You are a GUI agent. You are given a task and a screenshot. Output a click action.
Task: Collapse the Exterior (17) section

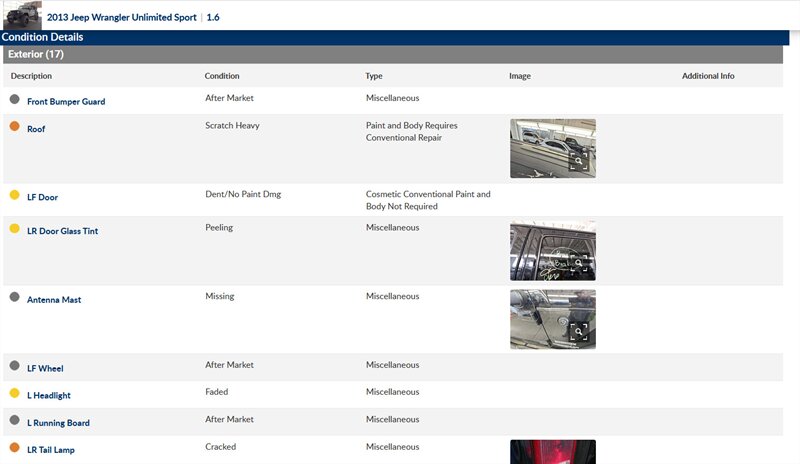point(36,54)
